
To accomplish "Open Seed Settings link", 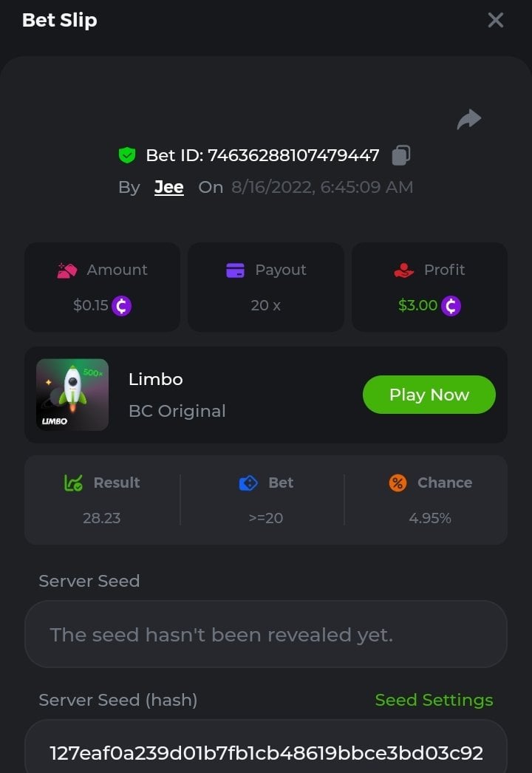I will coord(434,700).
